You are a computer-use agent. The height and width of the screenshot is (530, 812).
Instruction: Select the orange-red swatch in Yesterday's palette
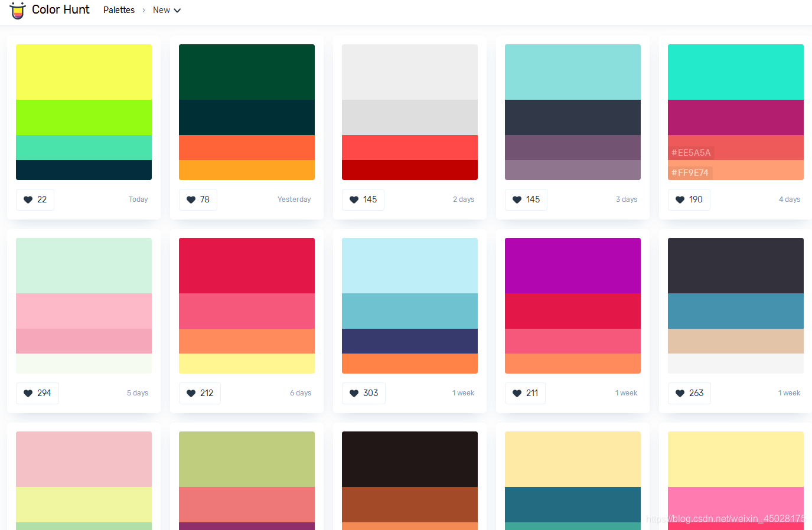tap(247, 148)
